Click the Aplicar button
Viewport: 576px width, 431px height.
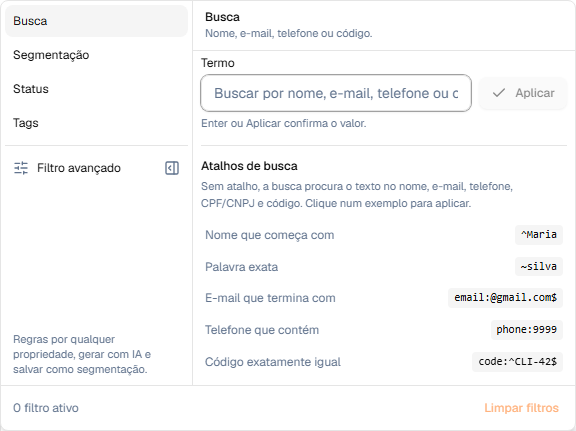click(523, 93)
